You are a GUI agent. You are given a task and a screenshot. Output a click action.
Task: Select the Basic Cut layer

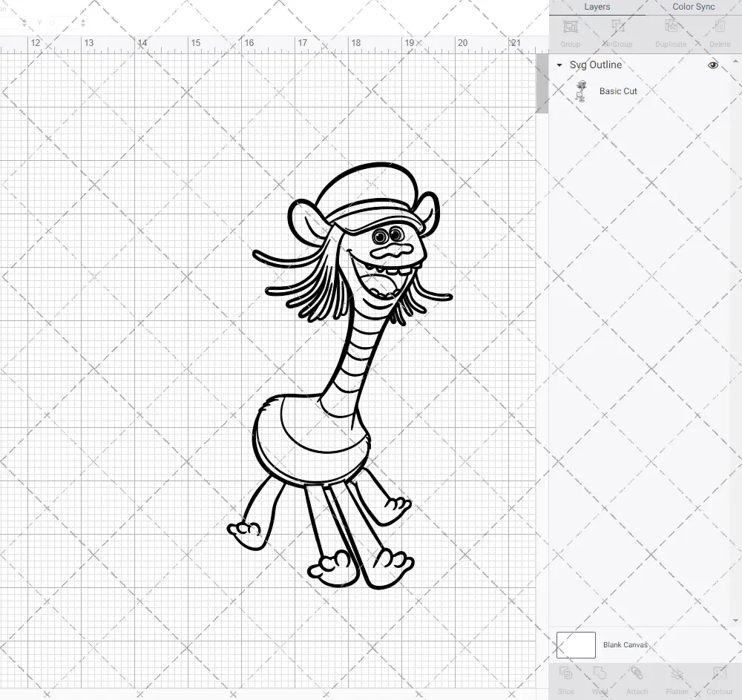[617, 91]
